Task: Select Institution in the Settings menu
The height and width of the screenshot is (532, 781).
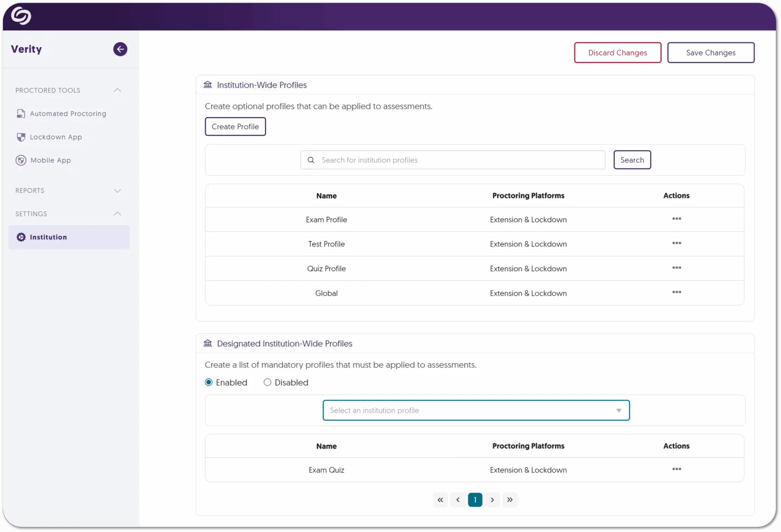Action: [x=48, y=237]
